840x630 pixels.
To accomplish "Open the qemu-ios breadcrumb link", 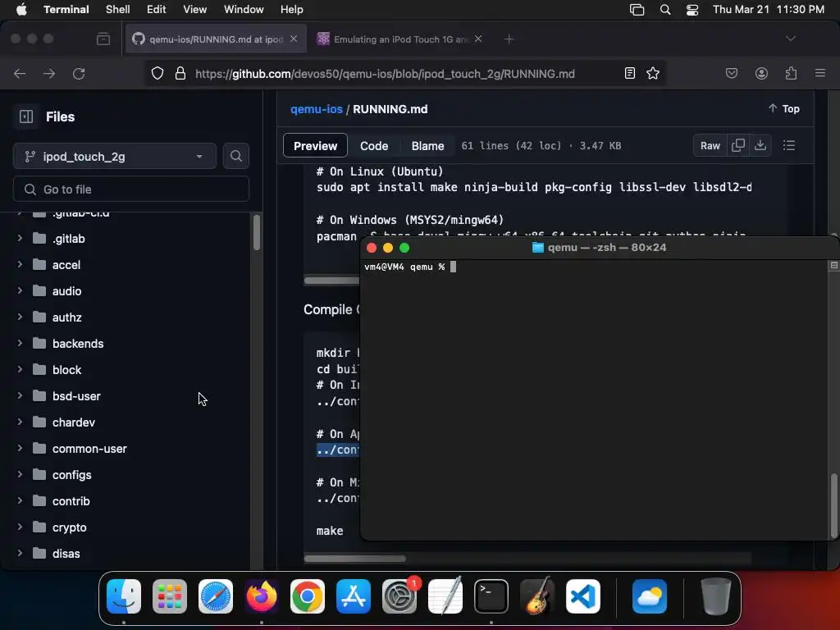I will (x=316, y=109).
